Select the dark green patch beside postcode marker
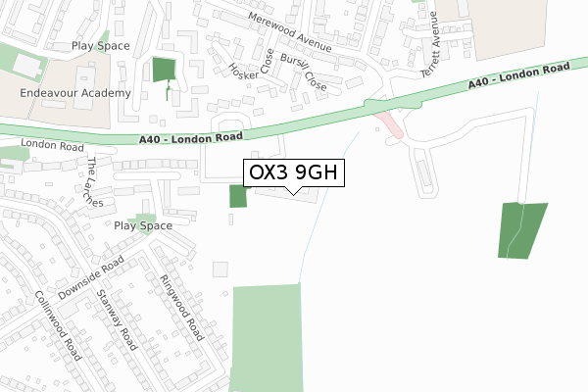The width and height of the screenshot is (588, 392). [239, 196]
